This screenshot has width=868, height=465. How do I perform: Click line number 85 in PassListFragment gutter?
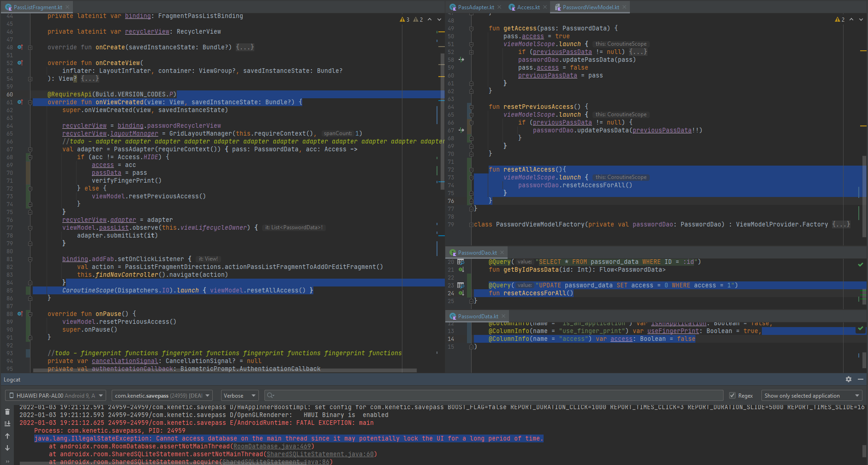click(x=10, y=290)
